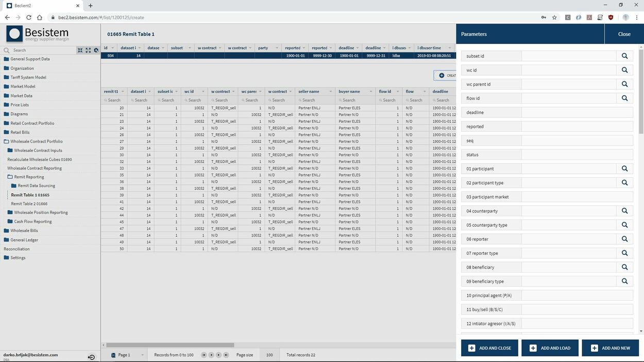Image resolution: width=644 pixels, height=362 pixels.
Task: Click the ADD AND CLOSE button
Action: pos(488,348)
